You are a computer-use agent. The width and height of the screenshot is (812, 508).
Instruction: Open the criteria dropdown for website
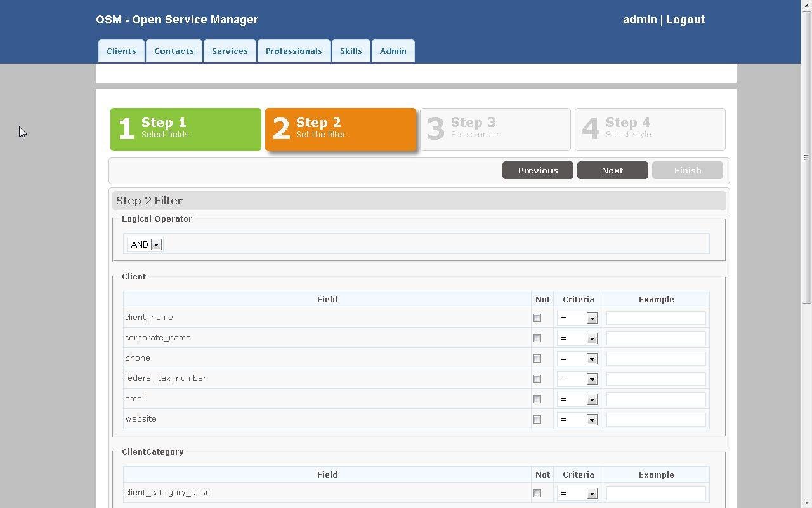pos(592,420)
